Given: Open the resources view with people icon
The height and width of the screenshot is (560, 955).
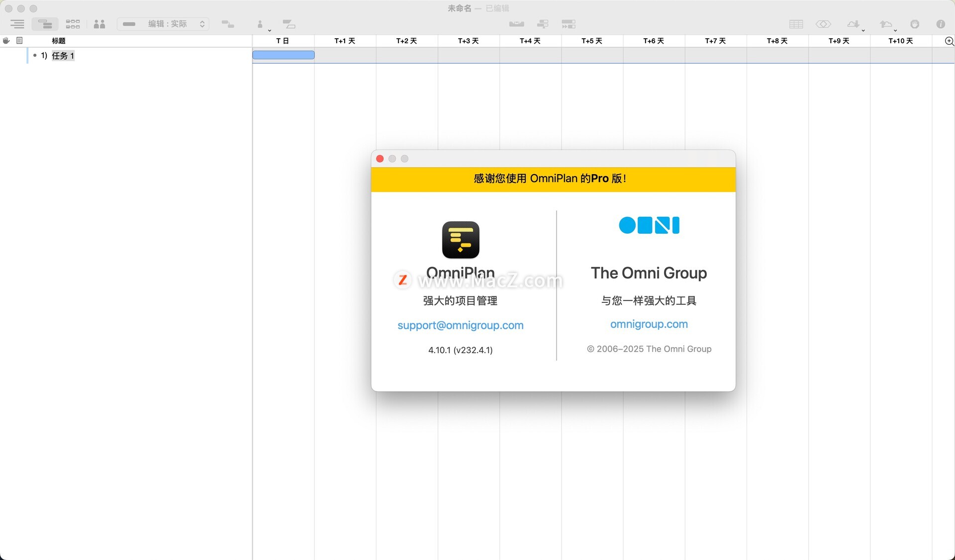Looking at the screenshot, I should click(99, 24).
